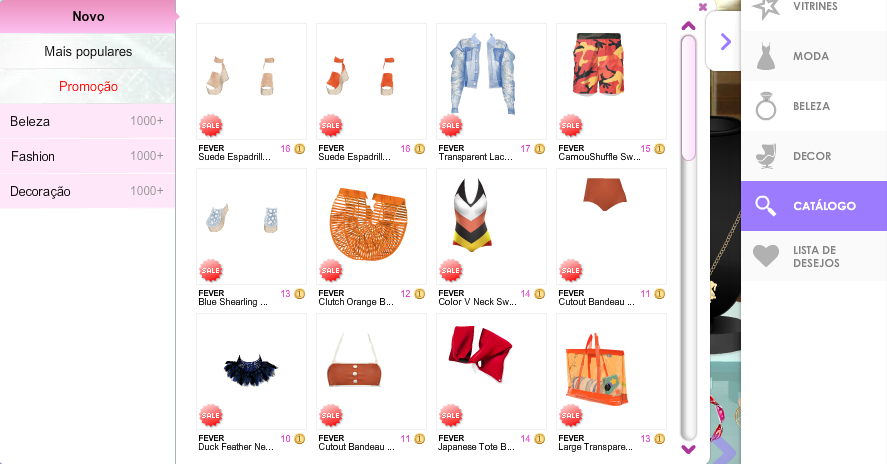Click the catalog vertical scrollbar thumb
Viewport: 887px width, 464px height.
coord(688,98)
